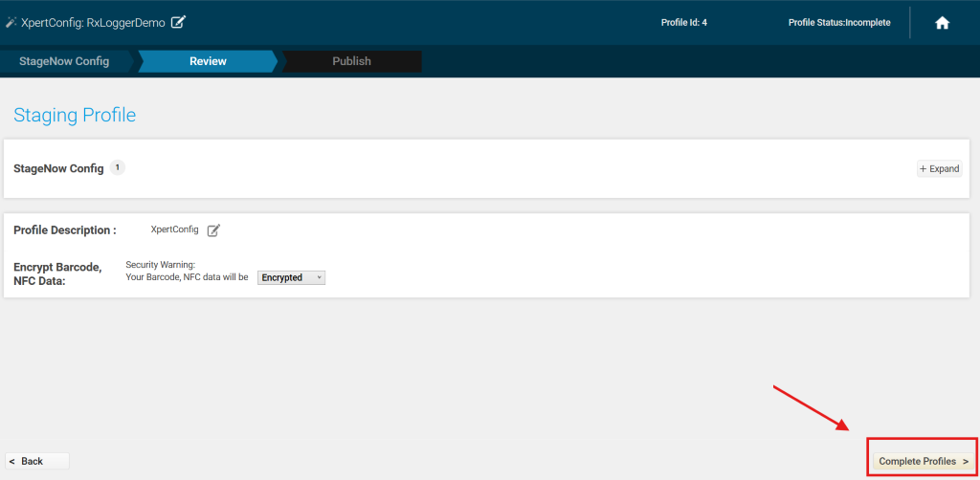This screenshot has width=980, height=480.
Task: Click the XpertConfig: RxLoggerDemo title text
Action: pos(93,22)
